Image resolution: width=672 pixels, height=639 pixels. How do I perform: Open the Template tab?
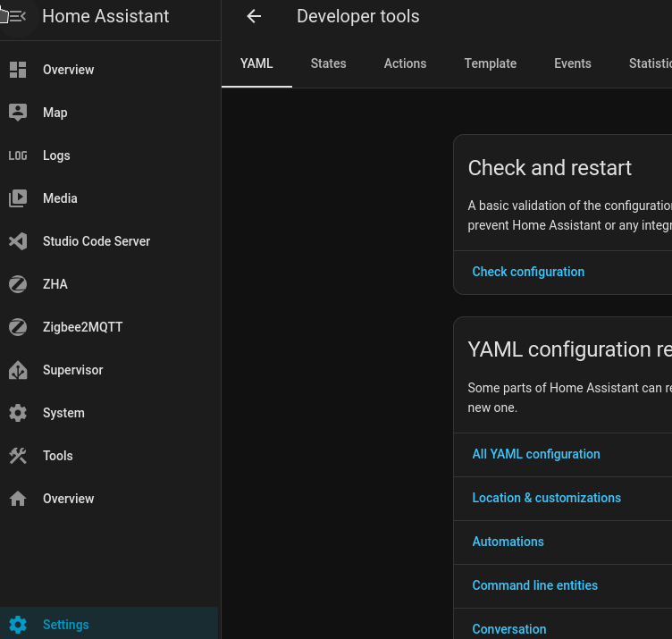point(490,63)
